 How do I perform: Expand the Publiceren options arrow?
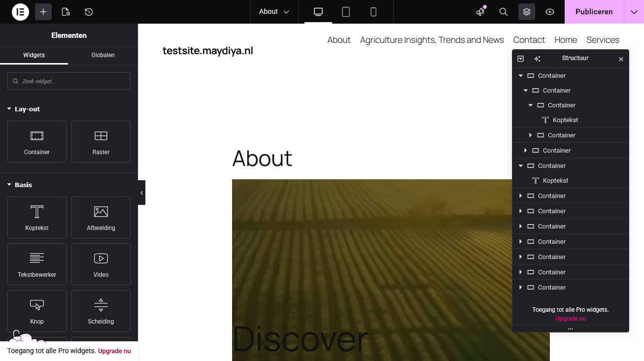click(634, 12)
